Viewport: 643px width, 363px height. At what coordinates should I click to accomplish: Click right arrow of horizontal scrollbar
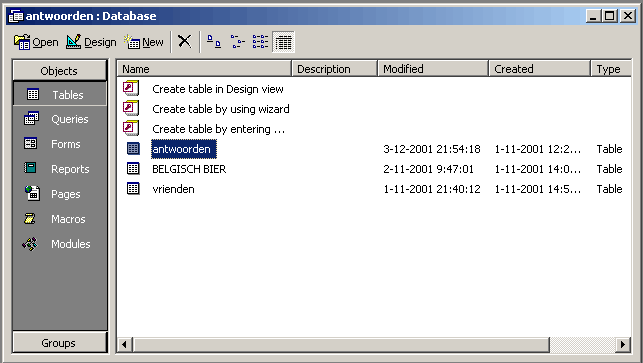[623, 344]
